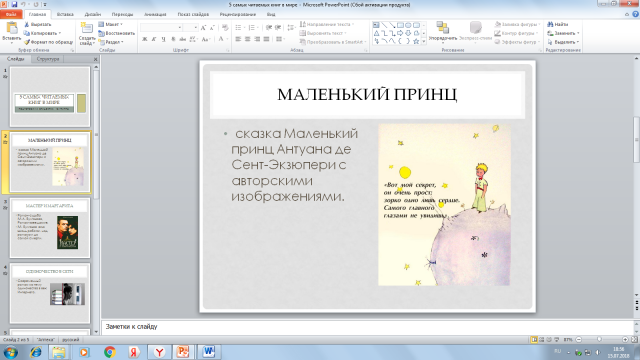This screenshot has width=640, height=360.
Task: Switch to the Design (Дизайн) ribbon tab
Action: pyautogui.click(x=93, y=14)
